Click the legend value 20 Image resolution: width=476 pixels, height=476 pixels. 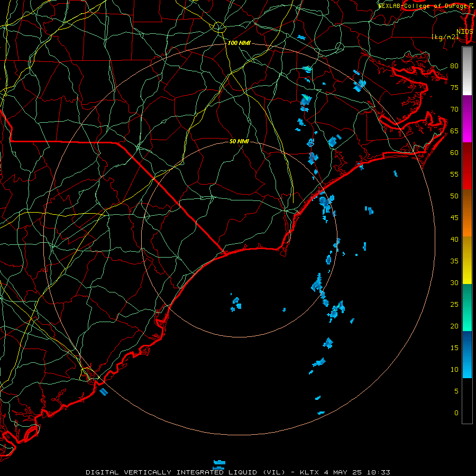pyautogui.click(x=454, y=326)
